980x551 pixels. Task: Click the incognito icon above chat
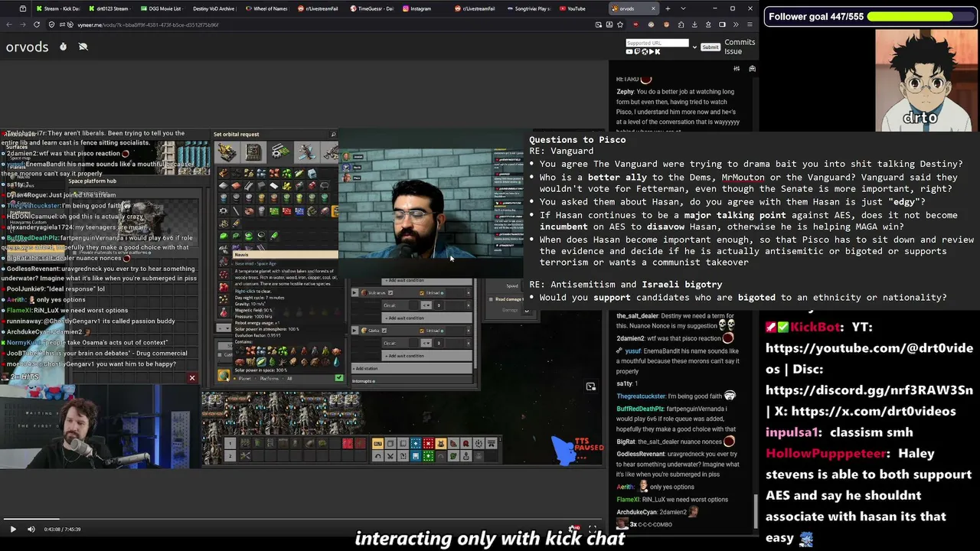click(752, 69)
